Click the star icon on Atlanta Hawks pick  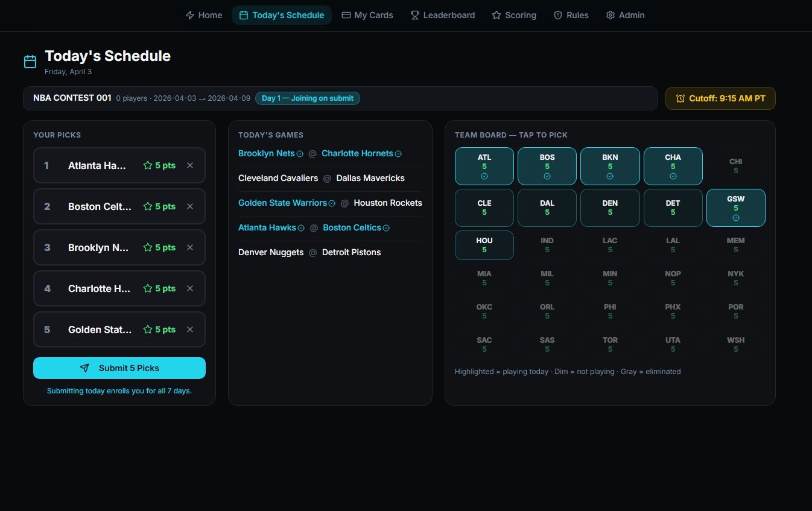point(148,165)
